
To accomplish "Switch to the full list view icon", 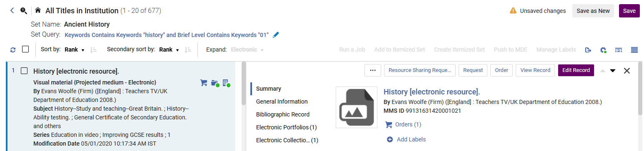I will [x=634, y=50].
